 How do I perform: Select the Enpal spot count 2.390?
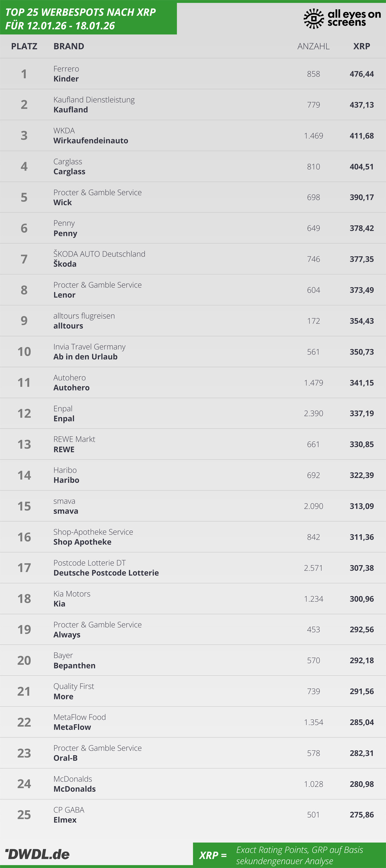tap(313, 414)
